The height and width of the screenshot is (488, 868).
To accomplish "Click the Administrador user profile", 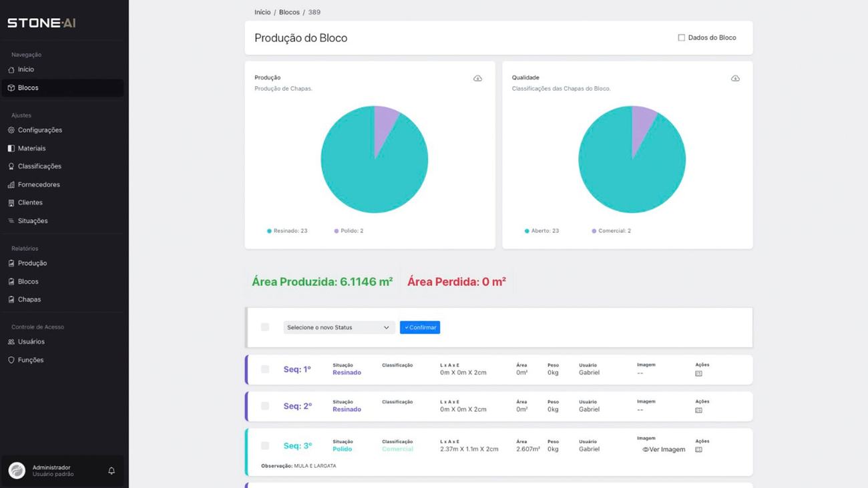I will click(x=61, y=471).
